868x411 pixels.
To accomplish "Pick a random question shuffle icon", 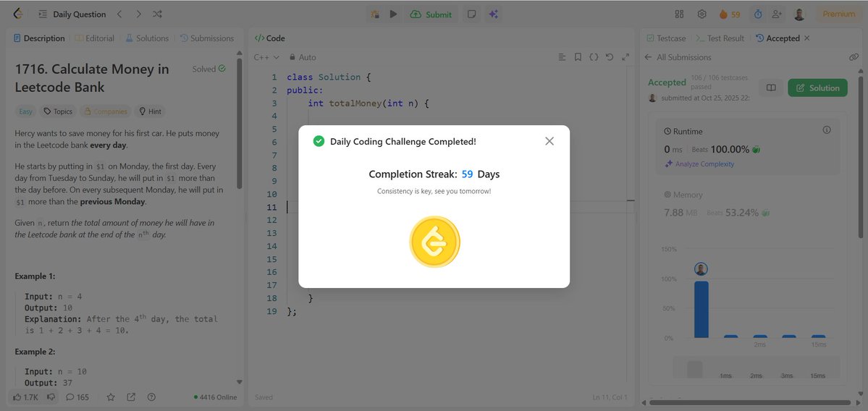I will tap(157, 14).
